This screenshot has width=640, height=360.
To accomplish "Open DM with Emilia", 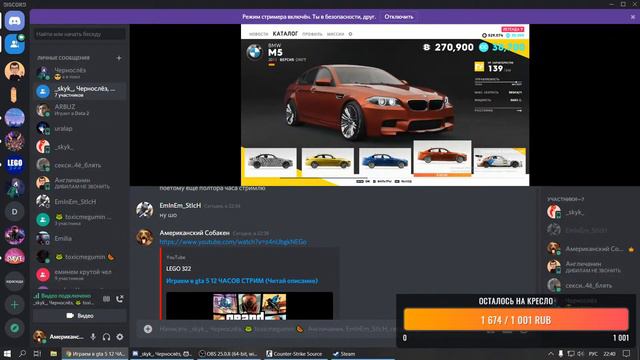I will coord(80,238).
